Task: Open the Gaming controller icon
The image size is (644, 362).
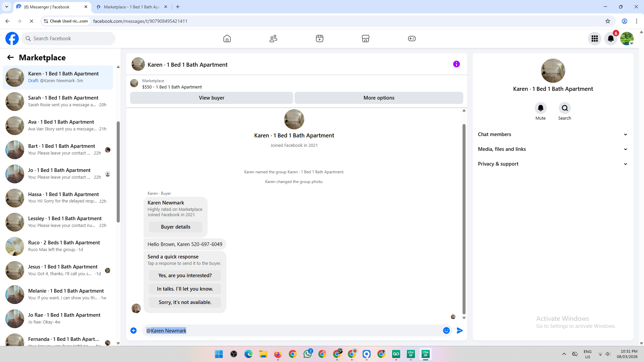Action: click(412, 39)
